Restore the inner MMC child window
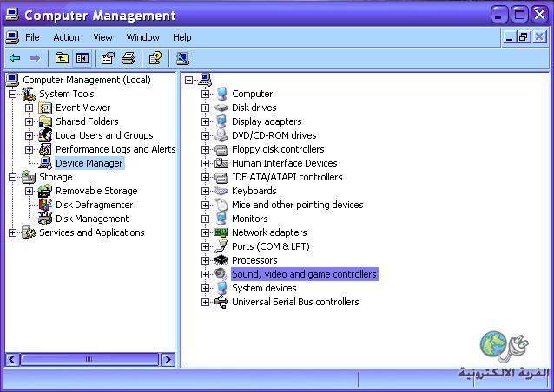 click(x=524, y=37)
